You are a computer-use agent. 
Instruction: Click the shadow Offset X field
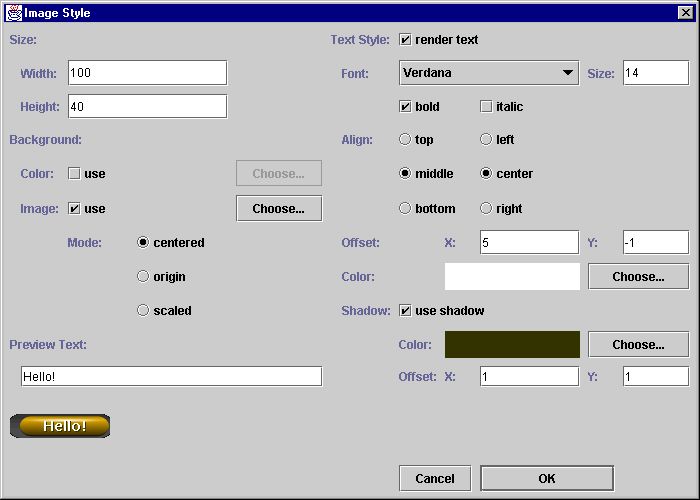tap(529, 376)
